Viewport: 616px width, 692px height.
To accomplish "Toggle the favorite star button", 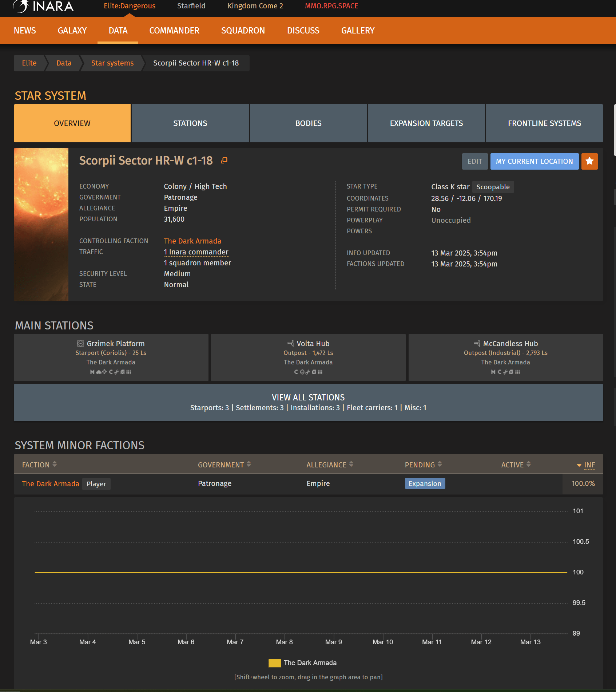I will pyautogui.click(x=589, y=161).
